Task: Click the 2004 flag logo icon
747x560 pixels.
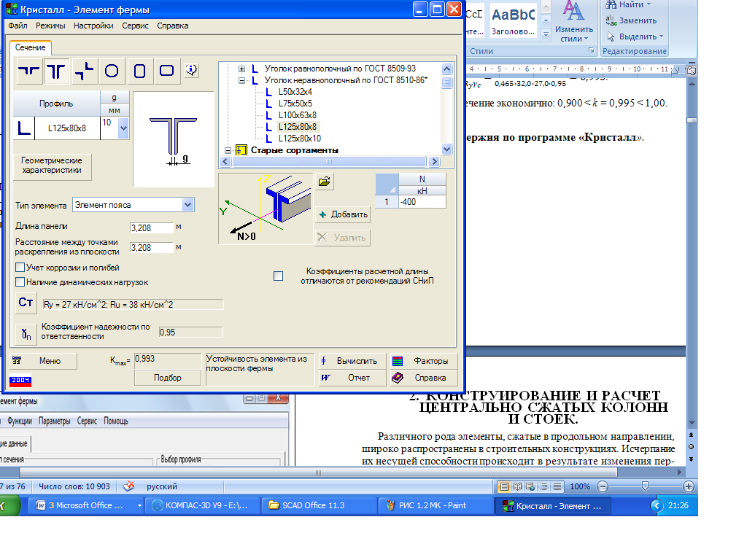Action: [20, 381]
